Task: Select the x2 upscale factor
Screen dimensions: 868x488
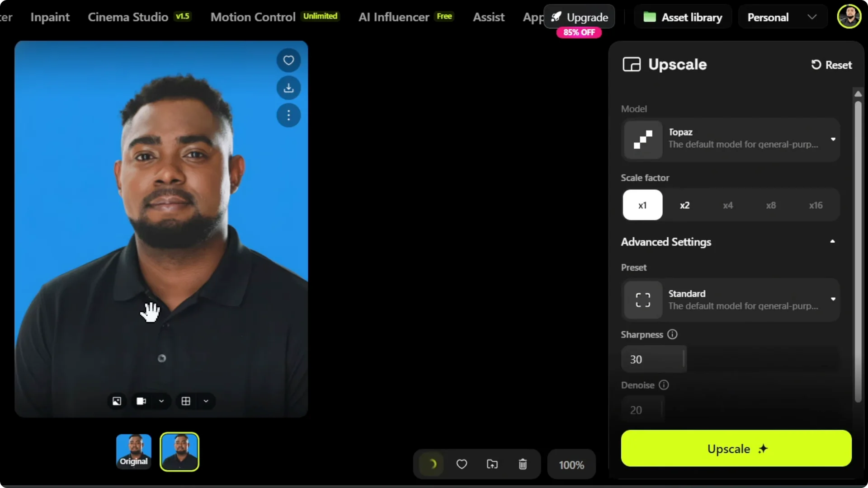Action: (684, 205)
